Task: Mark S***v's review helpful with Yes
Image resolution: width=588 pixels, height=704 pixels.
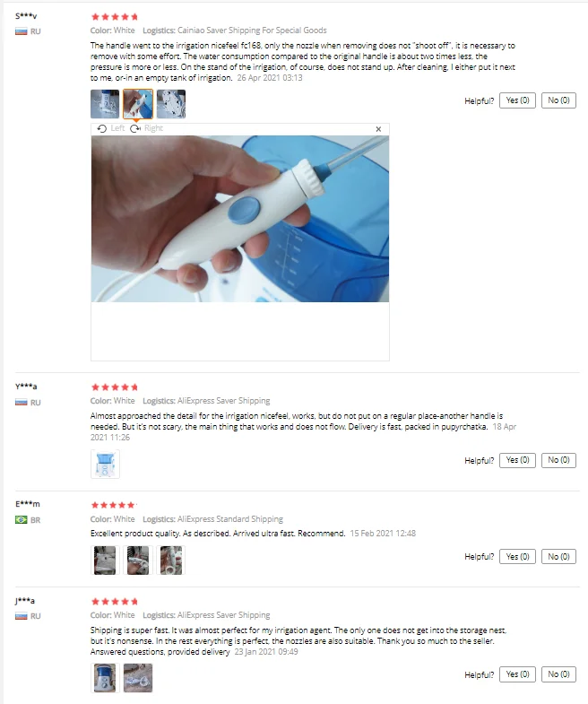Action: tap(517, 100)
